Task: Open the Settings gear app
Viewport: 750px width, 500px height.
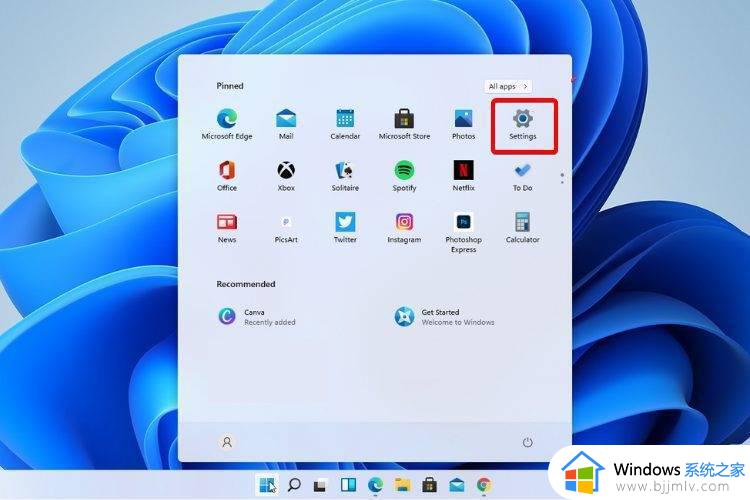Action: 523,124
